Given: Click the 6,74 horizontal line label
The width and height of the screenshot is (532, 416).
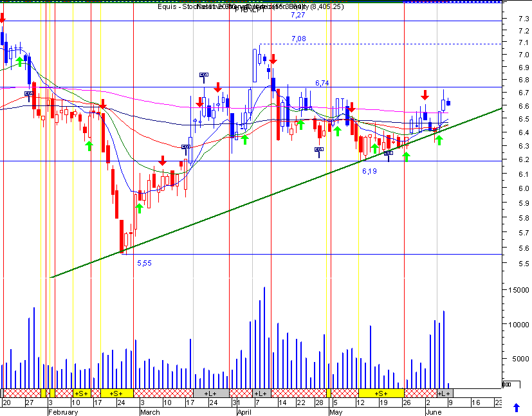Looking at the screenshot, I should (x=322, y=83).
